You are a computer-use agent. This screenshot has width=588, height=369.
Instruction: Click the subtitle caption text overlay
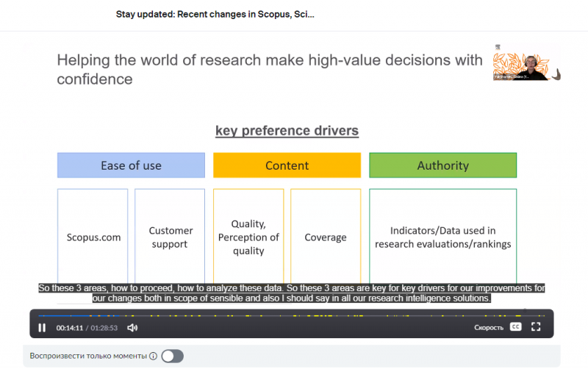pos(291,293)
